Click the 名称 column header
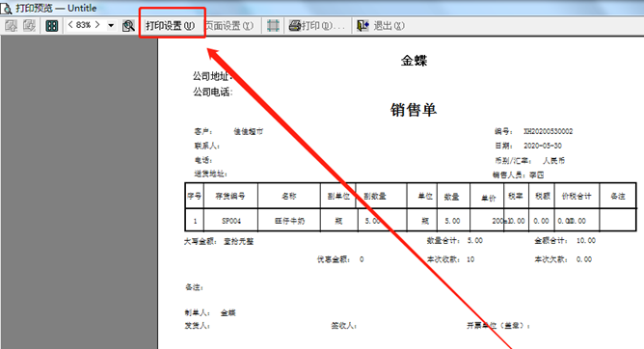 point(289,197)
